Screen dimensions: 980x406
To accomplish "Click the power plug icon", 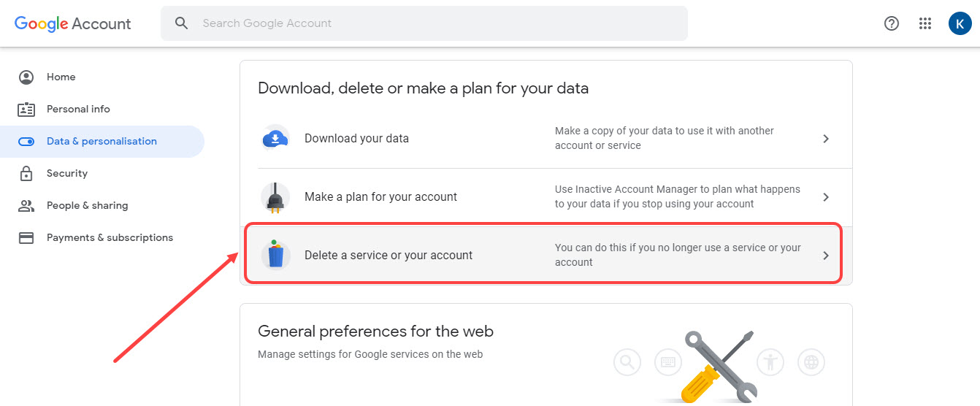I will coord(275,197).
